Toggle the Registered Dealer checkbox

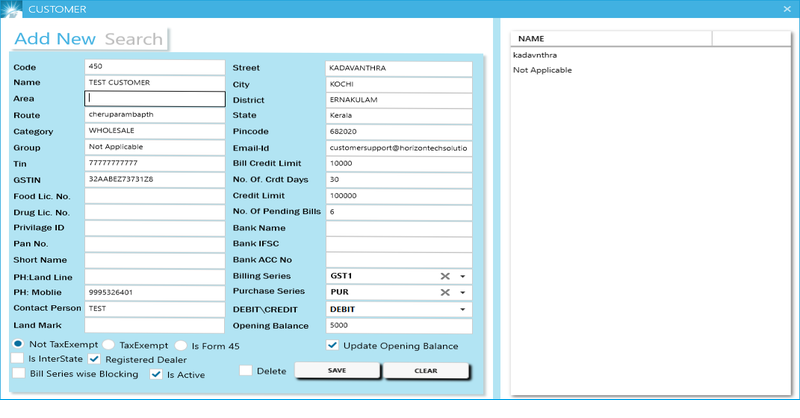[x=94, y=359]
